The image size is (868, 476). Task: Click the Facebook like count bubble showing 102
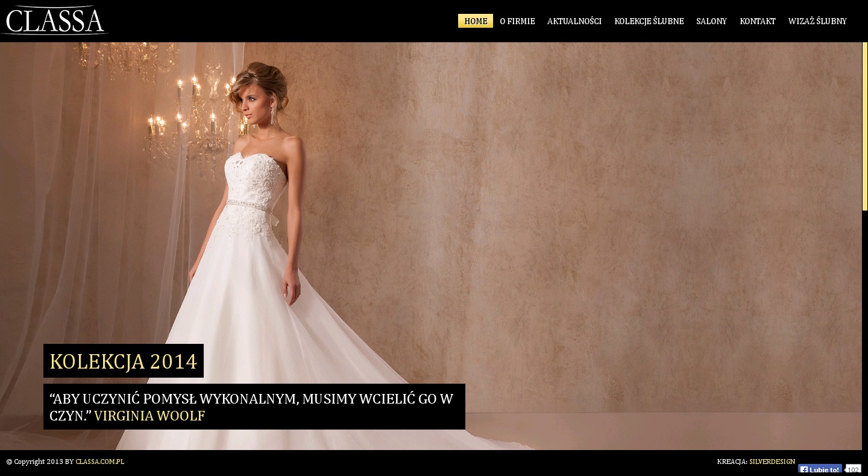853,469
